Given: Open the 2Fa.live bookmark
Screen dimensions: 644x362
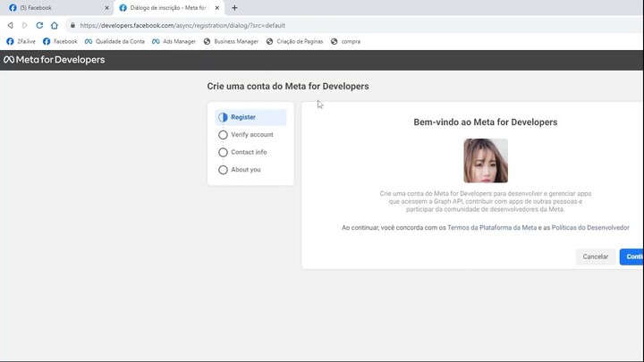Looking at the screenshot, I should pos(21,41).
